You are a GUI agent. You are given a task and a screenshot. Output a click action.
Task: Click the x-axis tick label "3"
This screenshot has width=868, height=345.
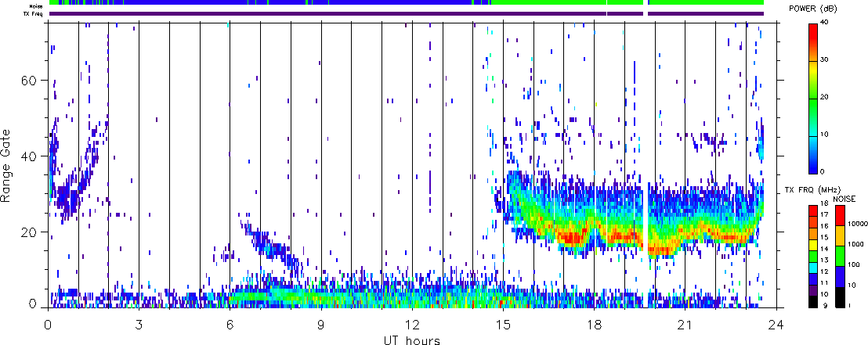(139, 325)
